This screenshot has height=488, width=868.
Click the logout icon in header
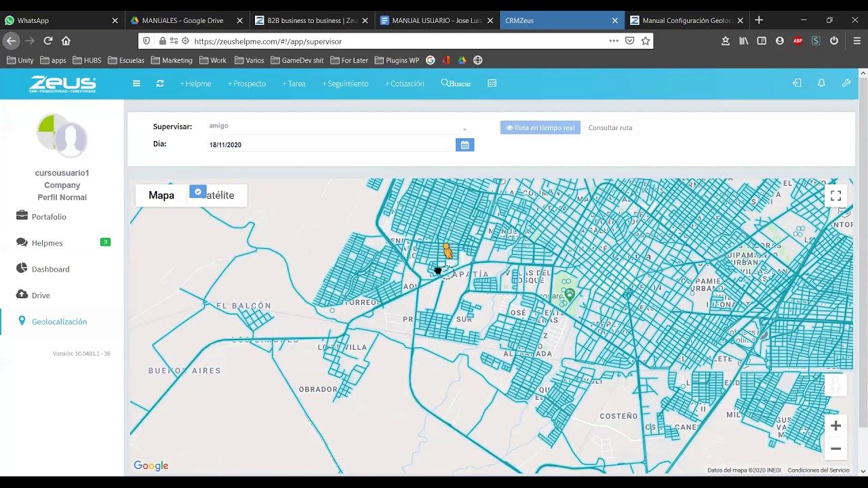tap(797, 83)
